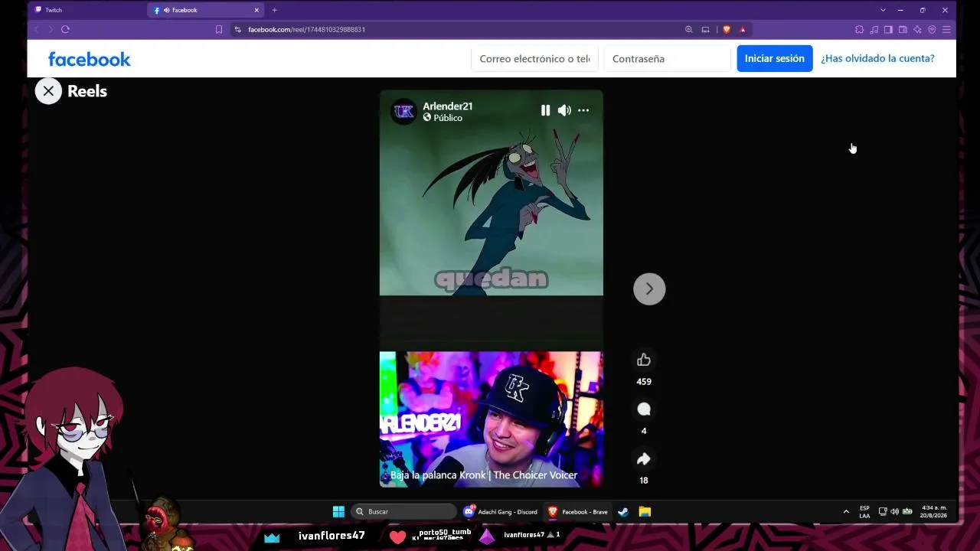Click the 'Reels' heading text

click(x=87, y=91)
